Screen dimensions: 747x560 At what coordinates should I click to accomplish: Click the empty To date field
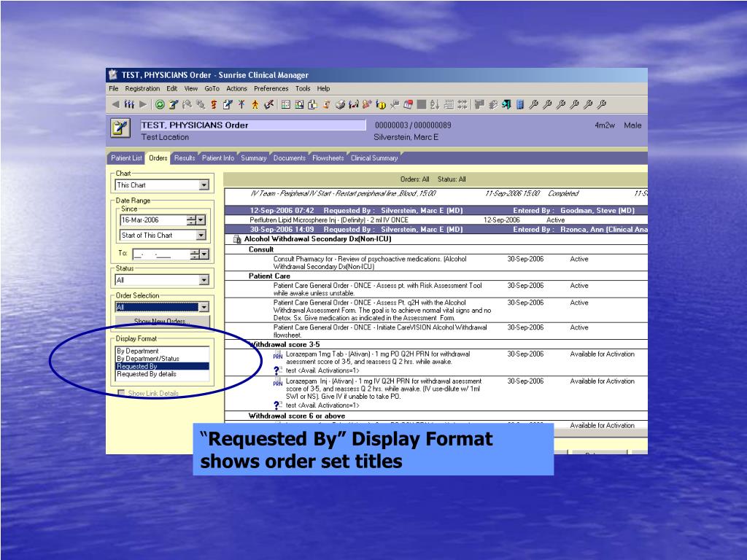(x=160, y=254)
